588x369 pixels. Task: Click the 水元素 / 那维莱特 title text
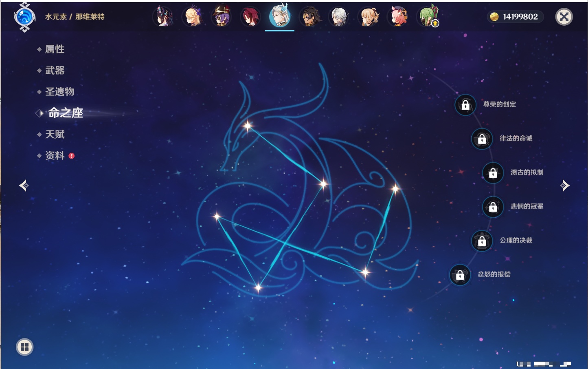75,17
